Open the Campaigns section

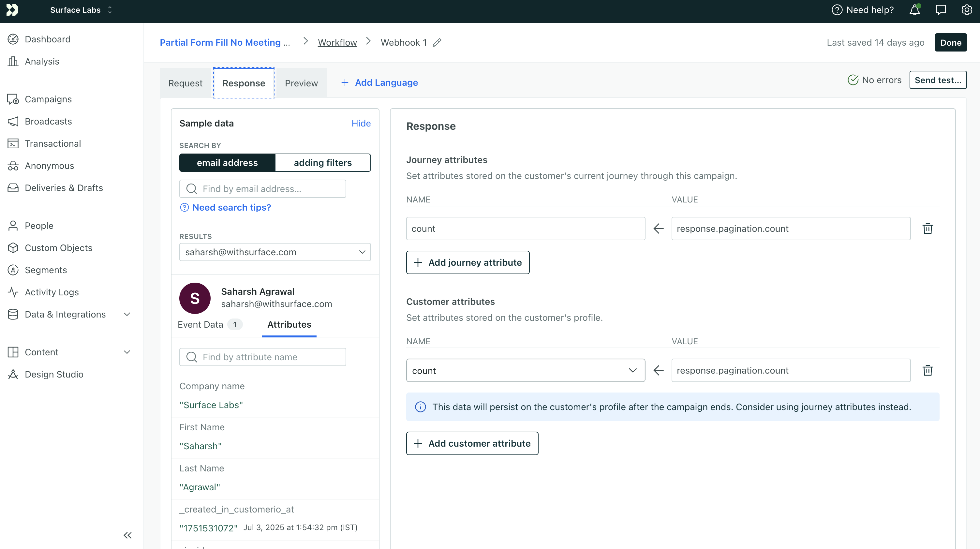[x=48, y=99]
